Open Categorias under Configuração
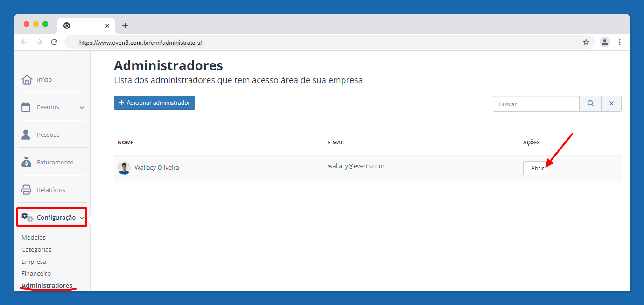Viewport: 644px width, 305px height. click(x=36, y=249)
